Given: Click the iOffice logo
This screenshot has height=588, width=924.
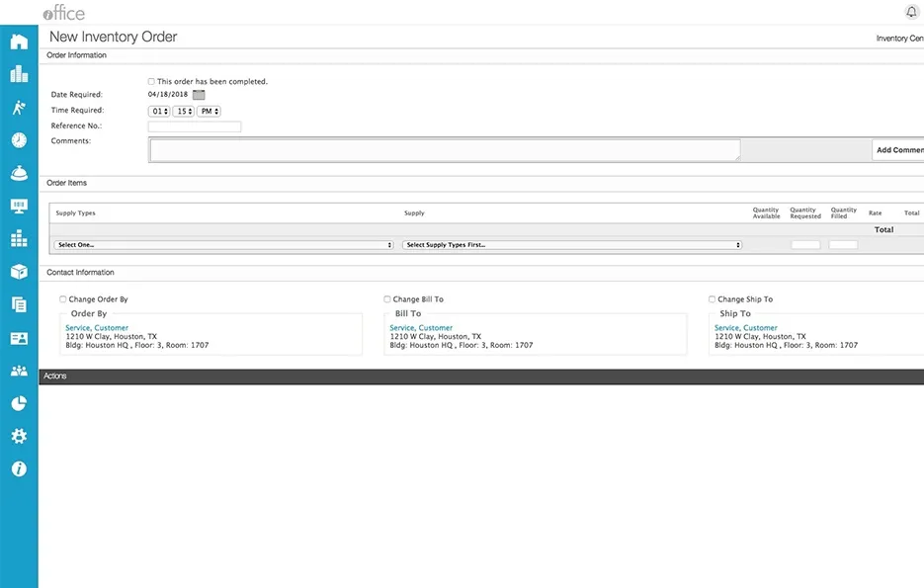Looking at the screenshot, I should 63,13.
